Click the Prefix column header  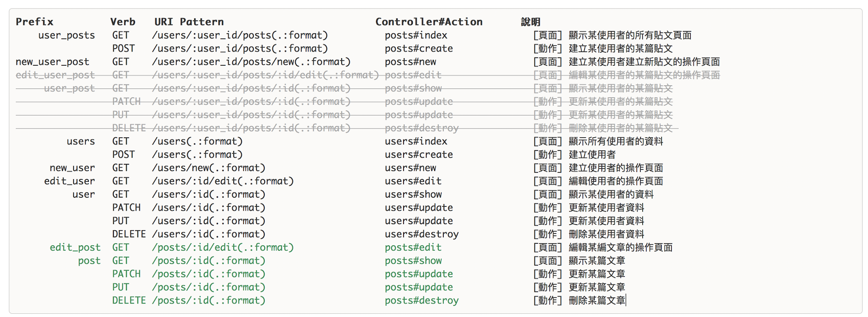pyautogui.click(x=34, y=22)
